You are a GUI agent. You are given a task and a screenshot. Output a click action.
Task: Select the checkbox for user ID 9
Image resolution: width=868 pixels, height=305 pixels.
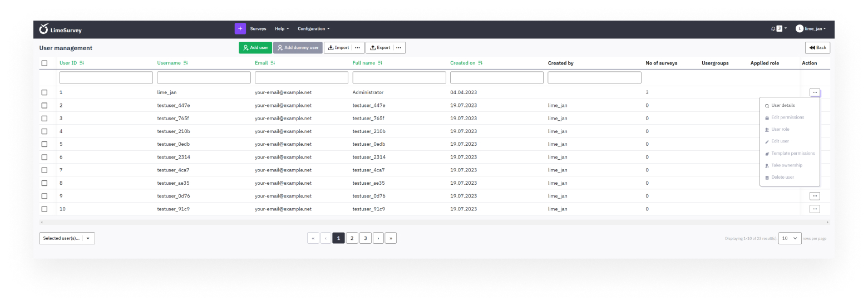(x=45, y=196)
